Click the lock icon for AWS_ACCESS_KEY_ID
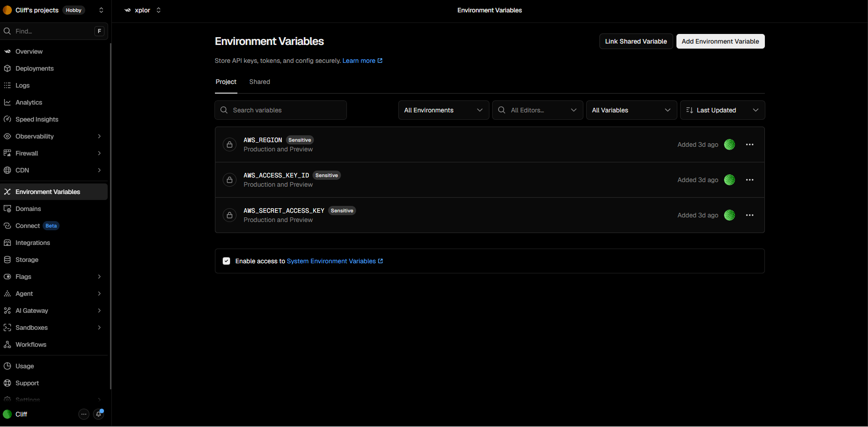This screenshot has width=868, height=427. (x=230, y=180)
